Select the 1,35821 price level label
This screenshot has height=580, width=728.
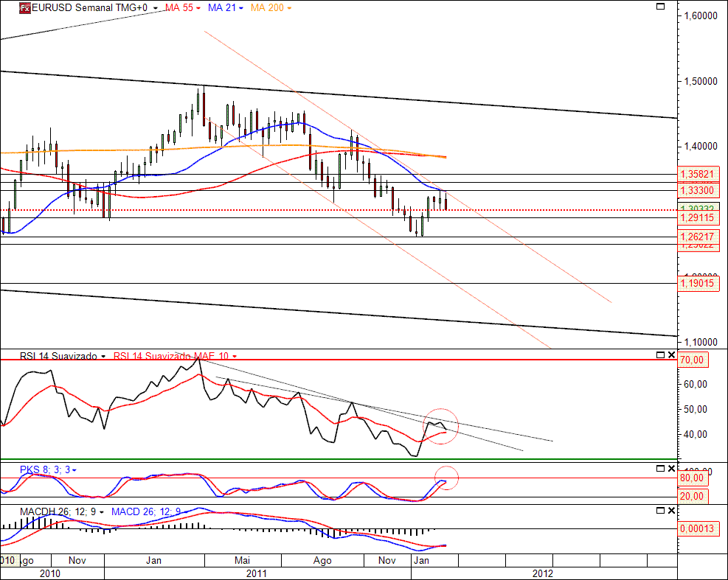(698, 175)
